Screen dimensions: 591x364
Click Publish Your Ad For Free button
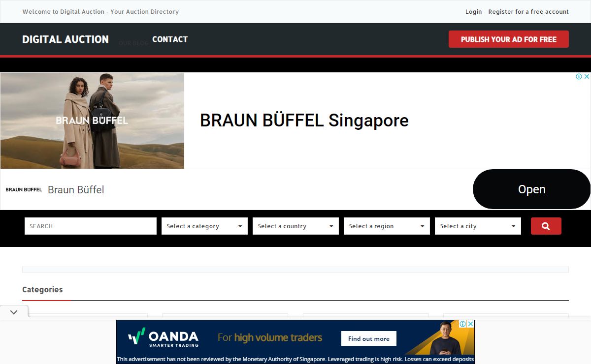click(509, 39)
